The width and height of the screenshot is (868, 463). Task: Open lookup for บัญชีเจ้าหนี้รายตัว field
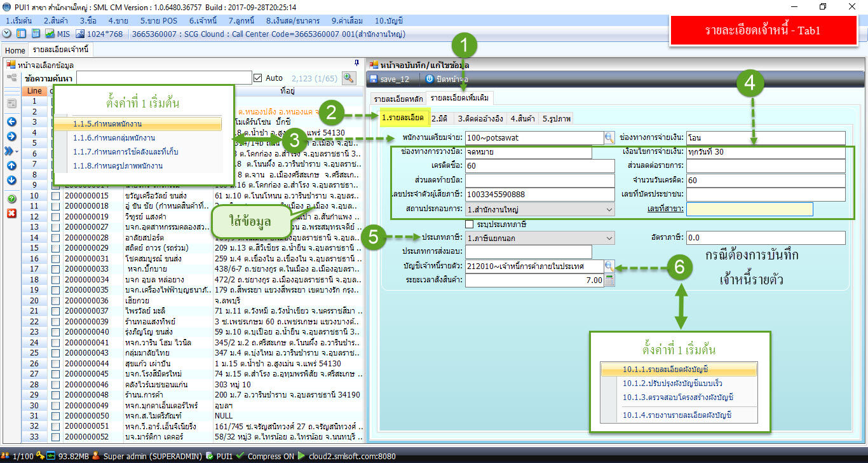(609, 266)
